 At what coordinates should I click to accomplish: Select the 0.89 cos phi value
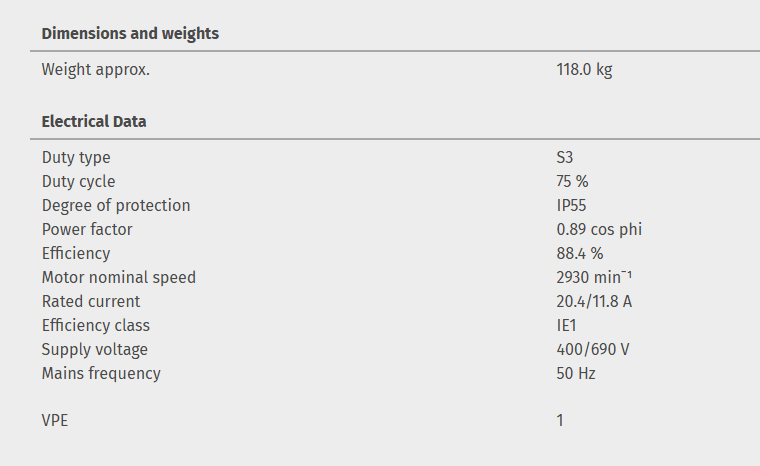coord(599,230)
